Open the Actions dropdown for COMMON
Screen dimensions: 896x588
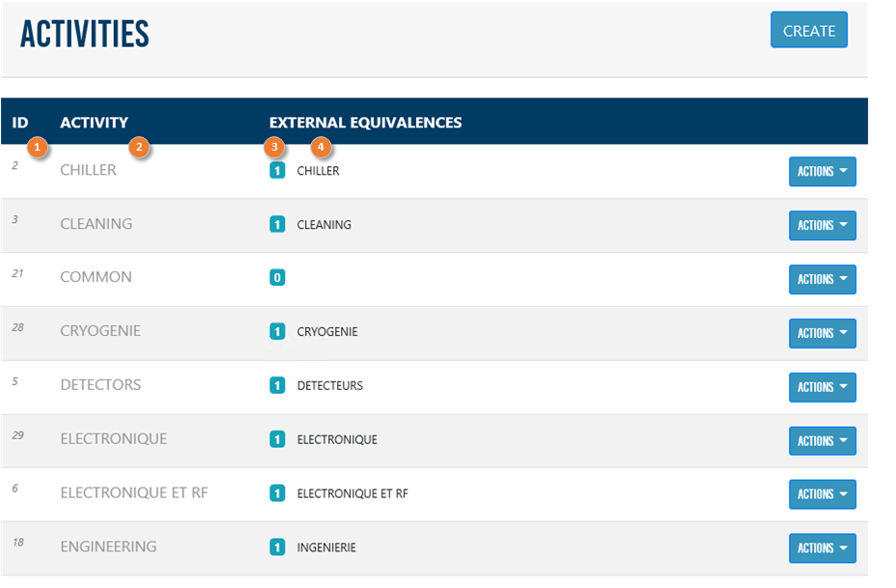[x=822, y=279]
